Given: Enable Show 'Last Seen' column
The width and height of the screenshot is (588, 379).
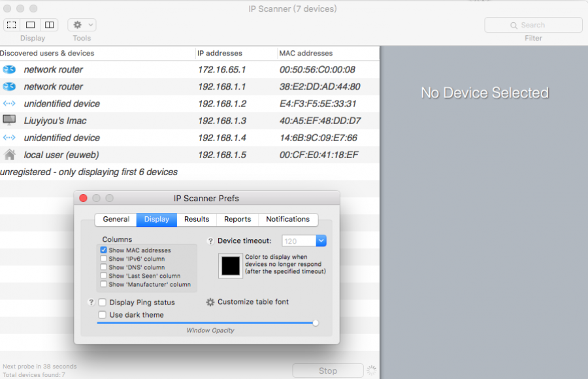Looking at the screenshot, I should point(103,276).
